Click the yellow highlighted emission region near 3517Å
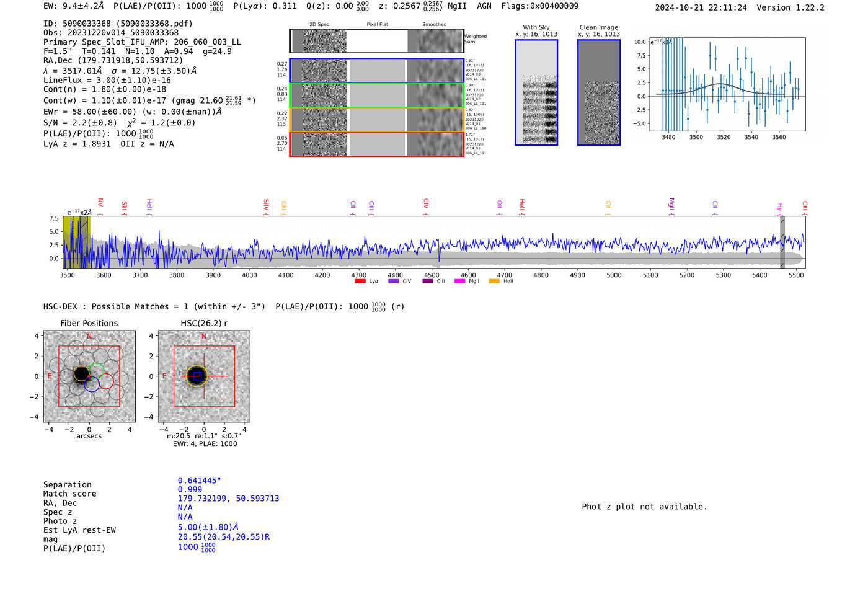868x591 pixels. click(77, 242)
